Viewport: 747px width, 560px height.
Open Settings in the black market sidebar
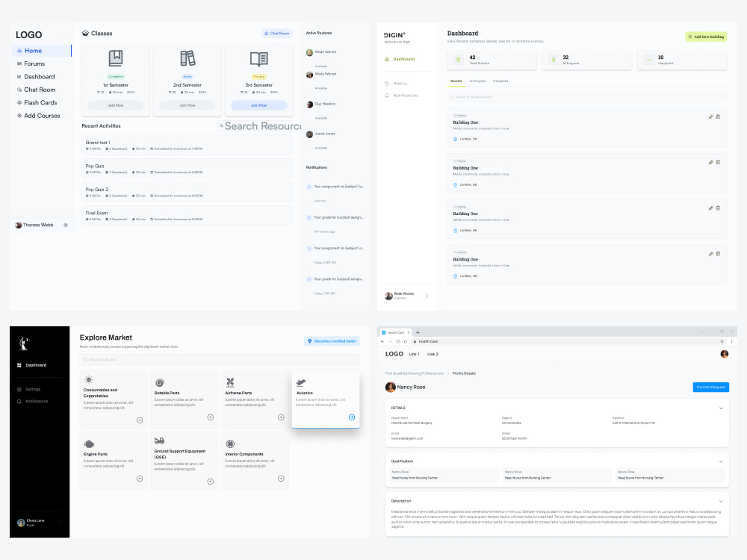[x=28, y=389]
